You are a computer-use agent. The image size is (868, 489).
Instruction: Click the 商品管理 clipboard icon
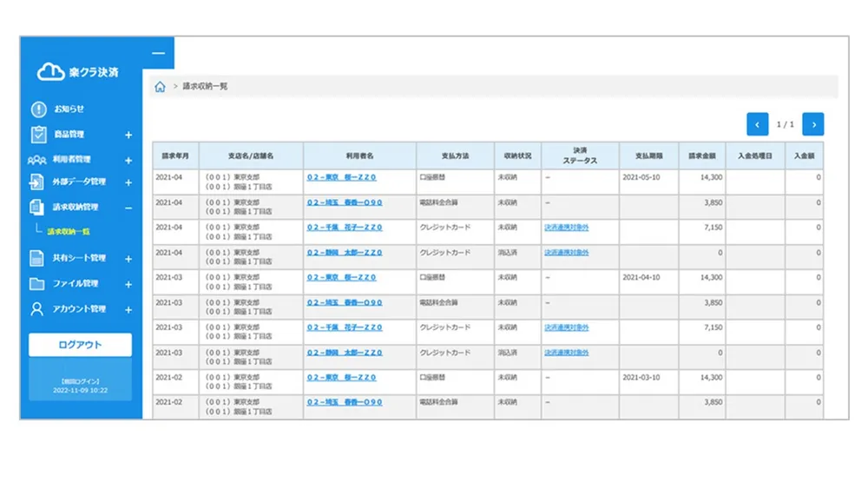tap(38, 135)
